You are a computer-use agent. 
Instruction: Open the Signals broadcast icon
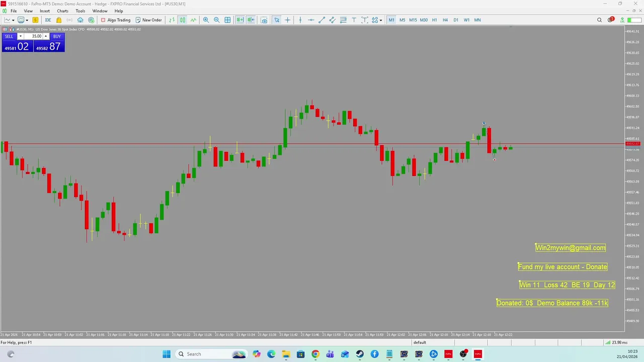click(69, 20)
